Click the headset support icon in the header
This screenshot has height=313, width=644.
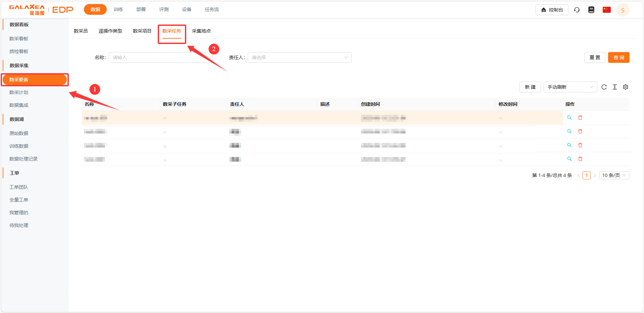[x=577, y=10]
